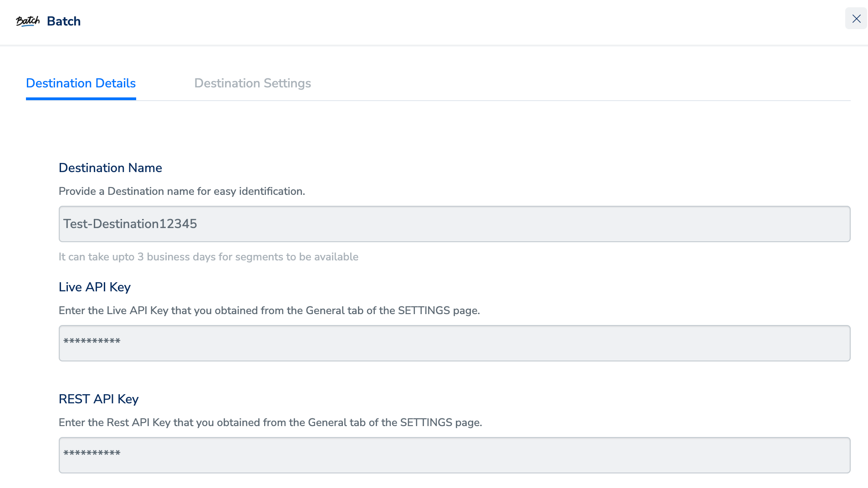This screenshot has width=868, height=488.
Task: Click the Batch script logo icon
Action: pyautogui.click(x=27, y=21)
